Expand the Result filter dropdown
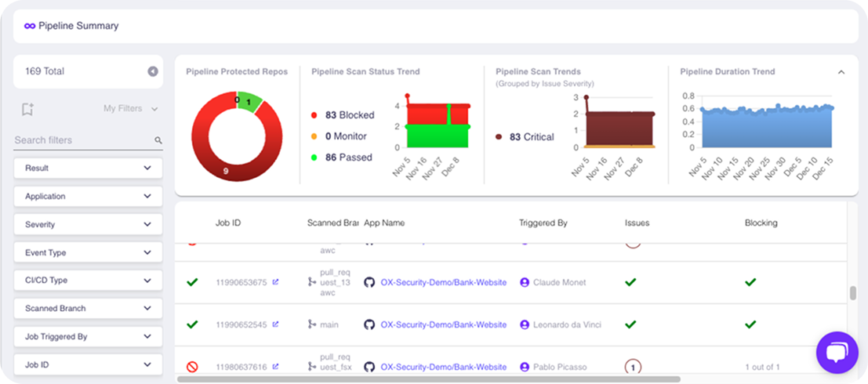The width and height of the screenshot is (868, 384). 88,168
